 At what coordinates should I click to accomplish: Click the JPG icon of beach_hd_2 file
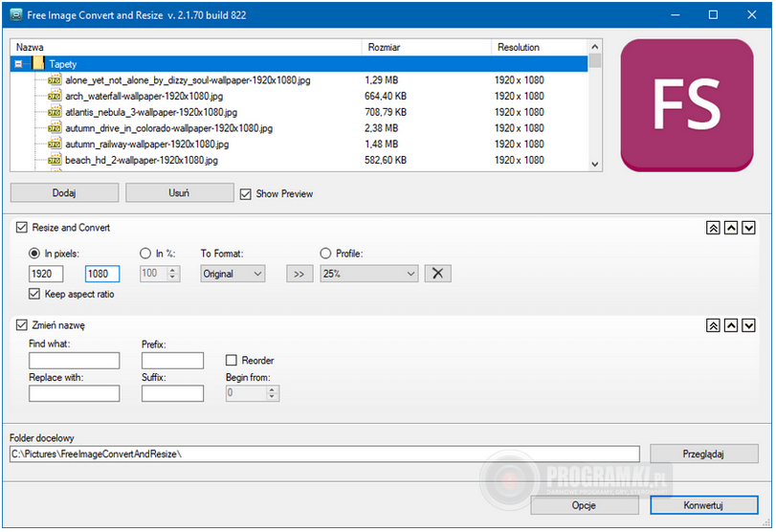[x=55, y=160]
